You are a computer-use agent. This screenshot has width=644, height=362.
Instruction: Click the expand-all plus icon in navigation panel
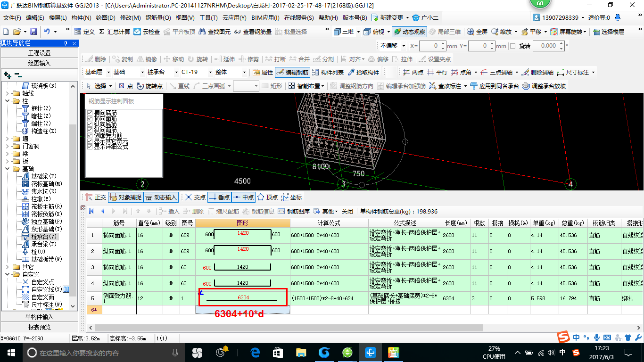pos(7,75)
